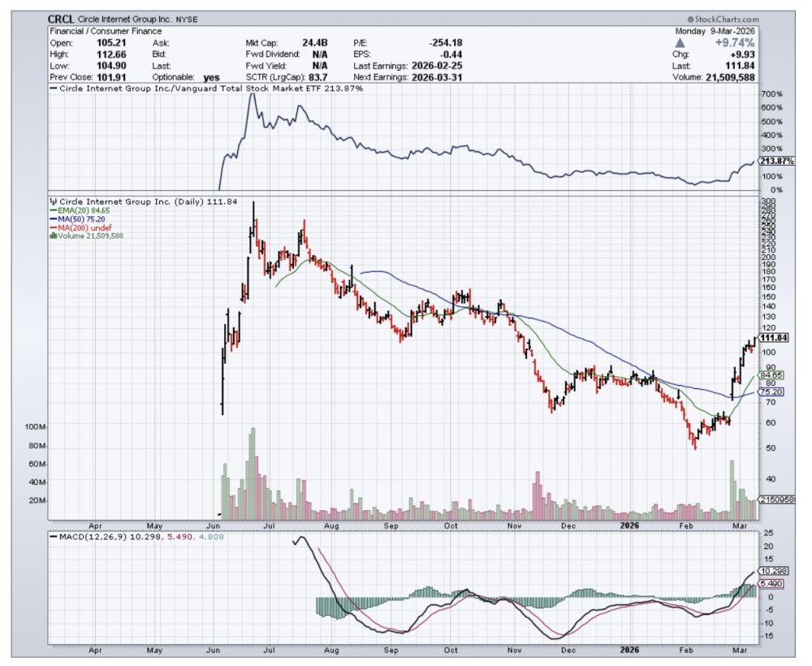This screenshot has width=812, height=666.
Task: Click the candlestick icon beside the Daily price legend
Action: click(x=53, y=202)
